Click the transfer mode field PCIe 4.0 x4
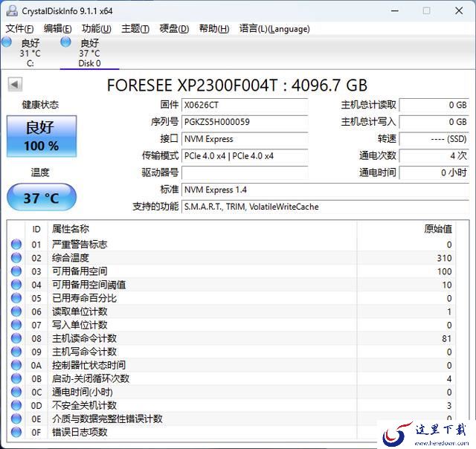476x449 pixels. (x=245, y=156)
